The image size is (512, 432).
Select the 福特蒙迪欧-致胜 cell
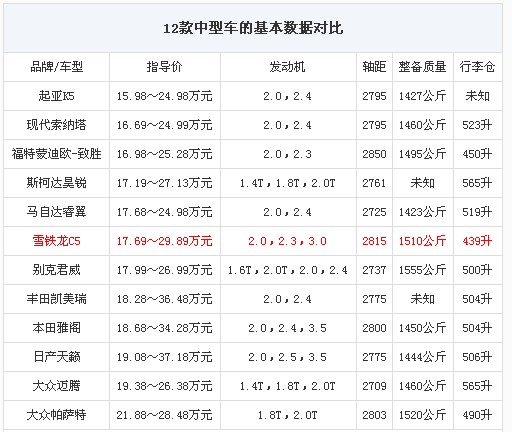point(57,154)
